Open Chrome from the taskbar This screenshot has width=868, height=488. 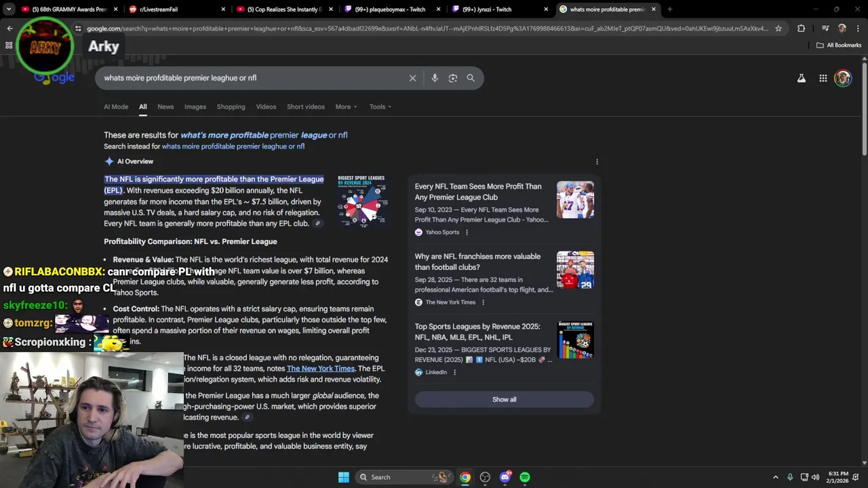click(x=465, y=477)
